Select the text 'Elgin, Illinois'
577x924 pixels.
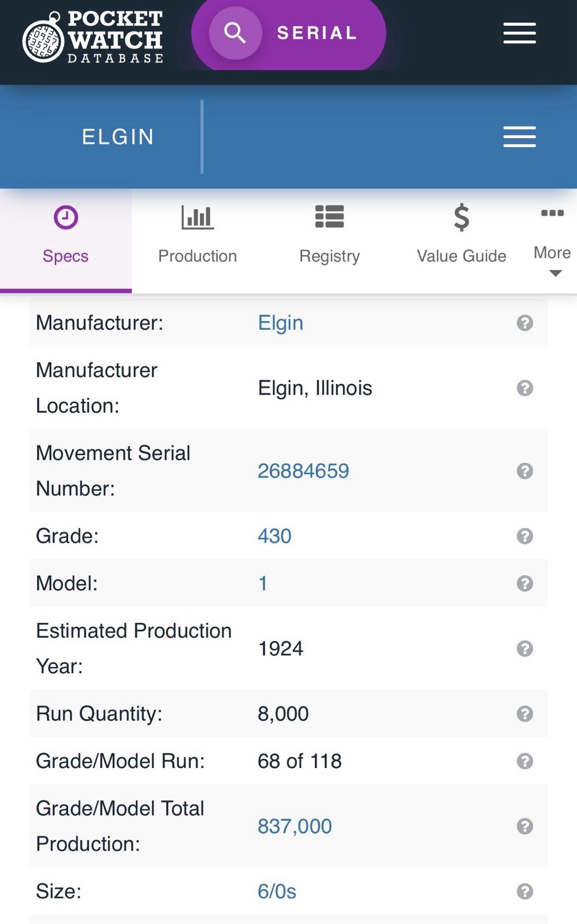tap(315, 388)
